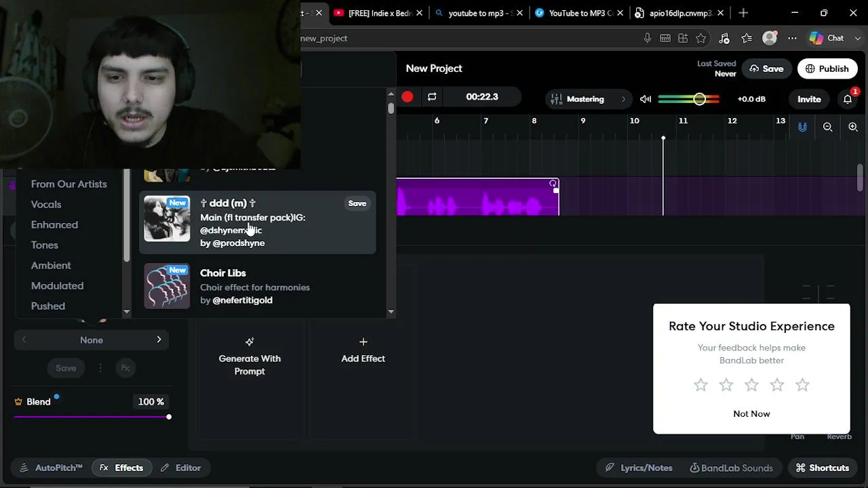Open BandLab Sounds
The image size is (868, 488).
[731, 468]
